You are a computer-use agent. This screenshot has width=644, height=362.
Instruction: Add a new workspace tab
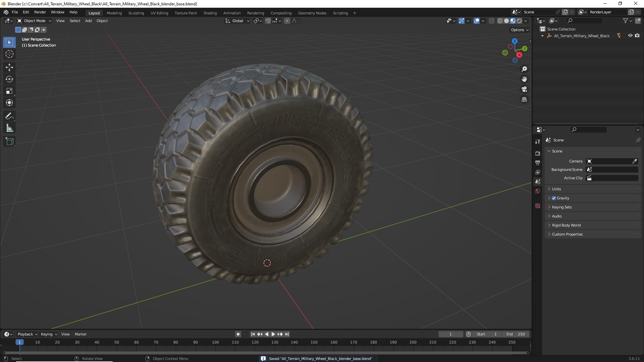[355, 13]
